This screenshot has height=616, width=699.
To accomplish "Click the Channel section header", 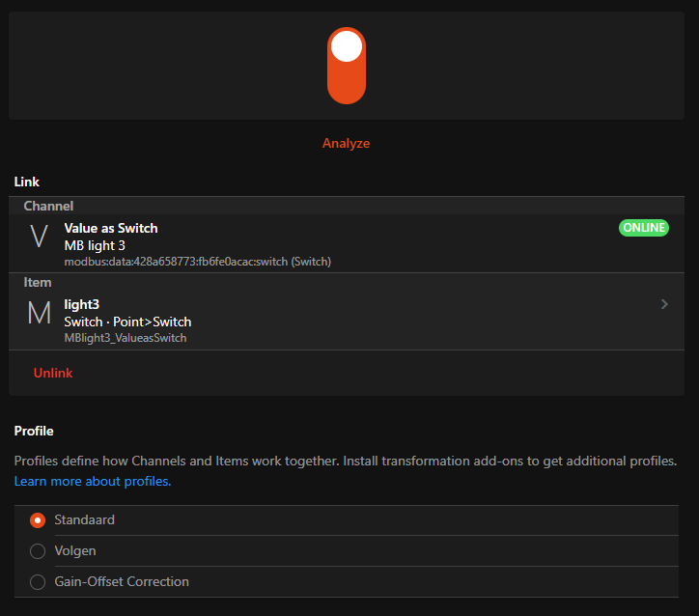I will (x=48, y=206).
